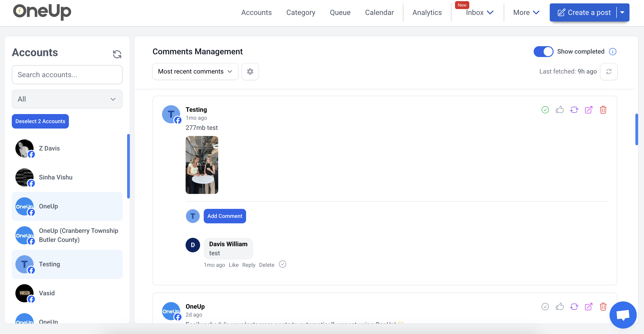This screenshot has width=644, height=334.
Task: Refresh the accounts list
Action: point(117,54)
